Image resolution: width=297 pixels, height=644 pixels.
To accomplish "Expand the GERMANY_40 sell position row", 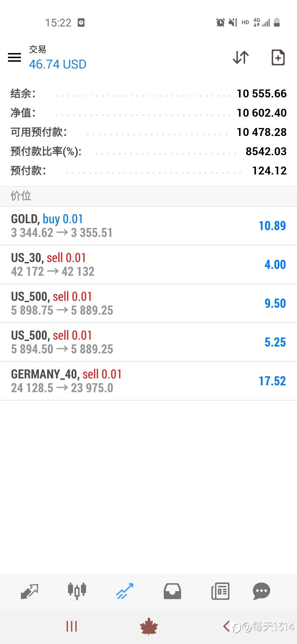I will pos(148,381).
